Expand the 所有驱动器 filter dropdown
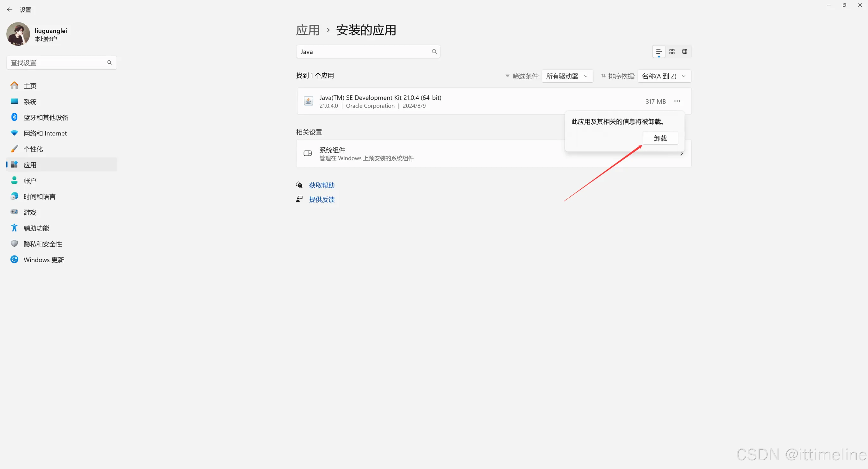This screenshot has height=469, width=868. (x=567, y=76)
